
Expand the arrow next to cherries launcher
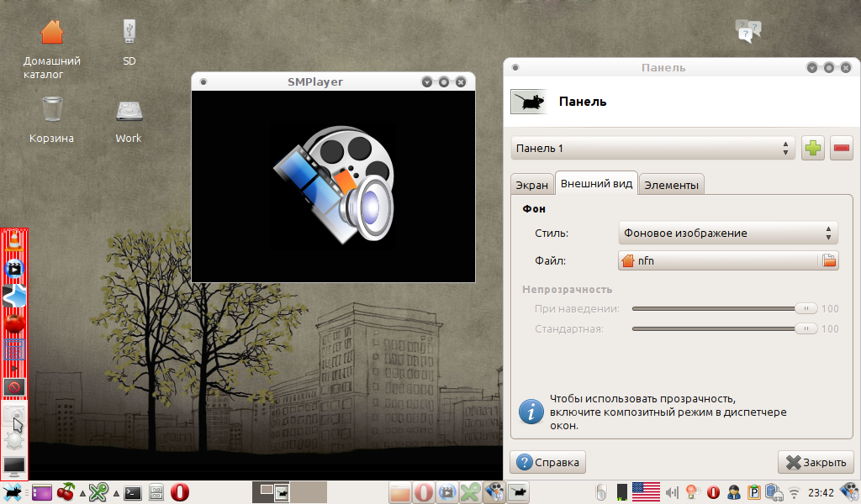(82, 493)
